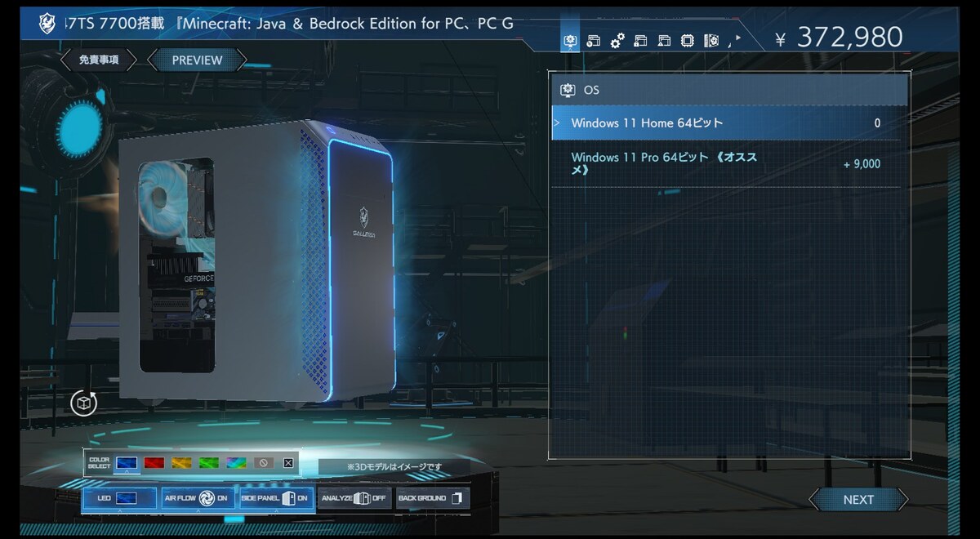Open the window-with-padlock security category icon

coord(641,40)
